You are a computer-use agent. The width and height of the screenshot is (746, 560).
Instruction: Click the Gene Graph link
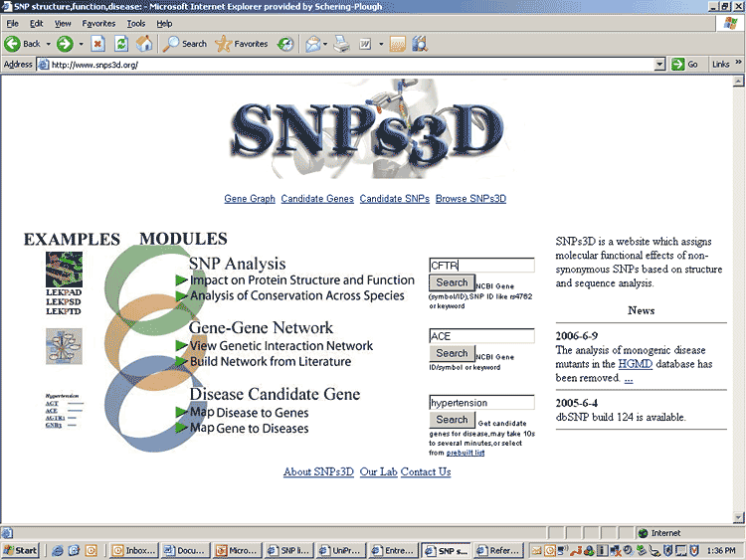(x=250, y=198)
